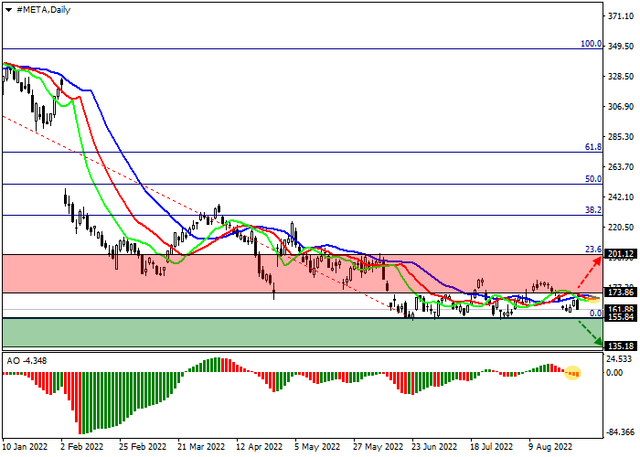Click the 2 Feb 2022 date label
The image size is (640, 457).
(x=82, y=447)
